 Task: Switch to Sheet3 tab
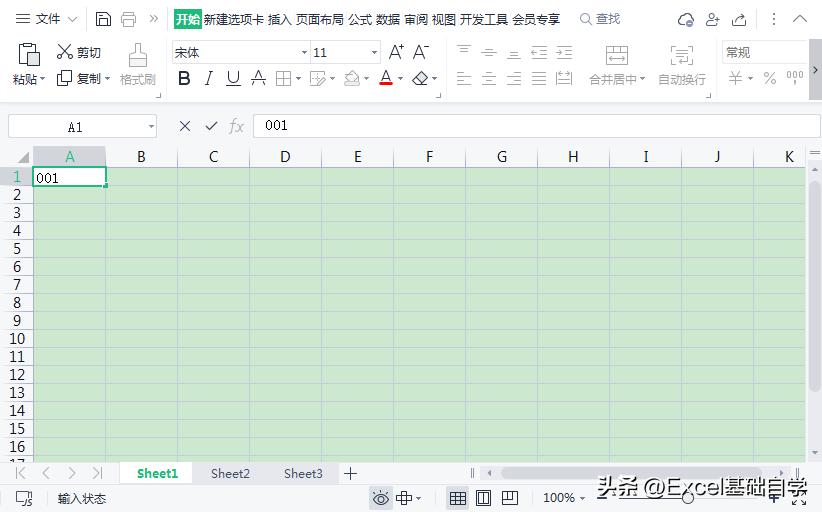tap(303, 474)
